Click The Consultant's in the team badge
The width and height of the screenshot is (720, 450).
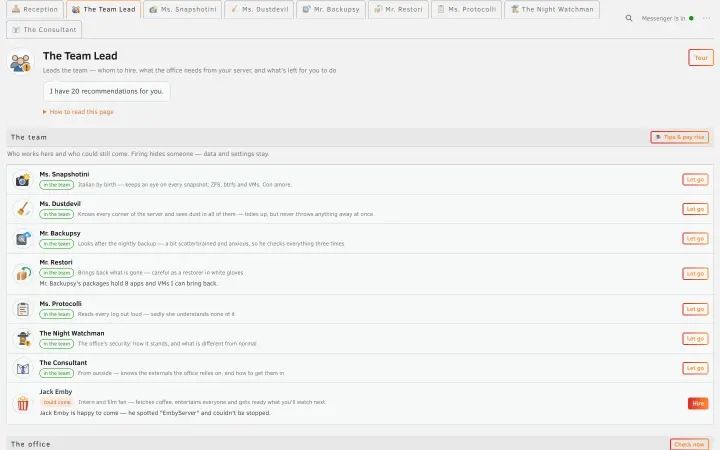[x=57, y=373]
